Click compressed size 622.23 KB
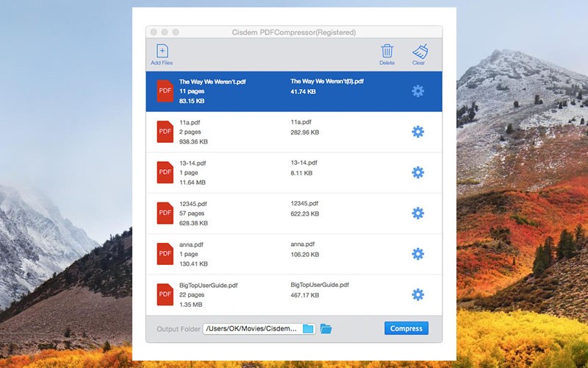 [305, 213]
